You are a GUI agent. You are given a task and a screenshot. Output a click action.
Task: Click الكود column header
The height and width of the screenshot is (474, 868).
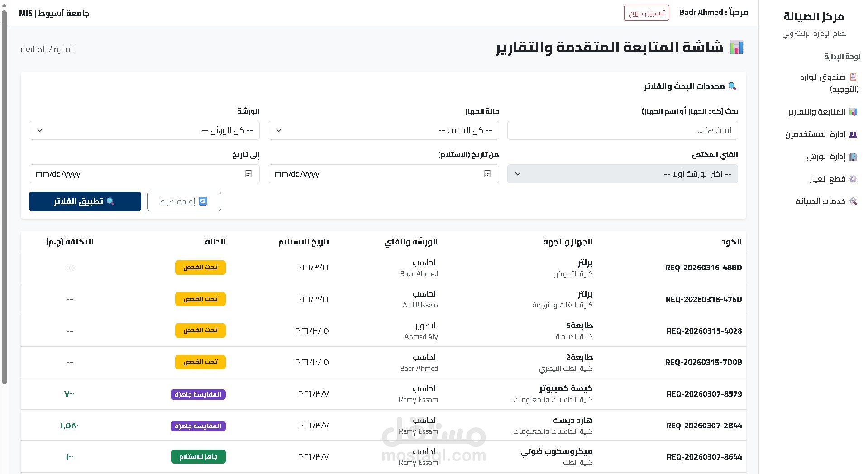732,242
